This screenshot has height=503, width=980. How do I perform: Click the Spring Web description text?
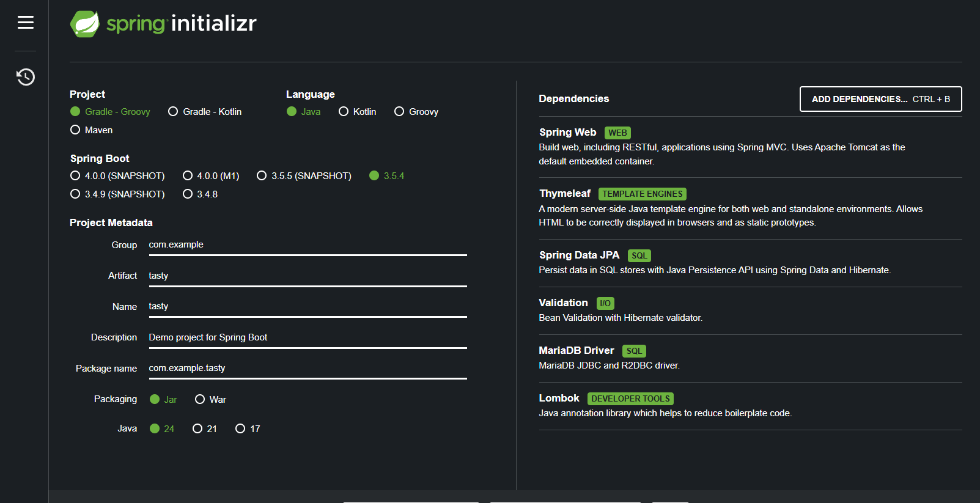point(722,155)
